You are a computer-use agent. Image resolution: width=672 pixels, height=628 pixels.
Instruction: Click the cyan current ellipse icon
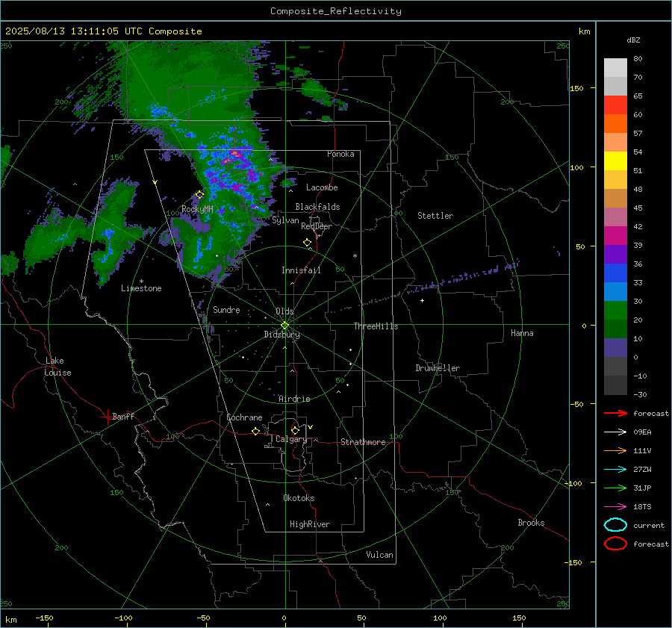tap(615, 525)
